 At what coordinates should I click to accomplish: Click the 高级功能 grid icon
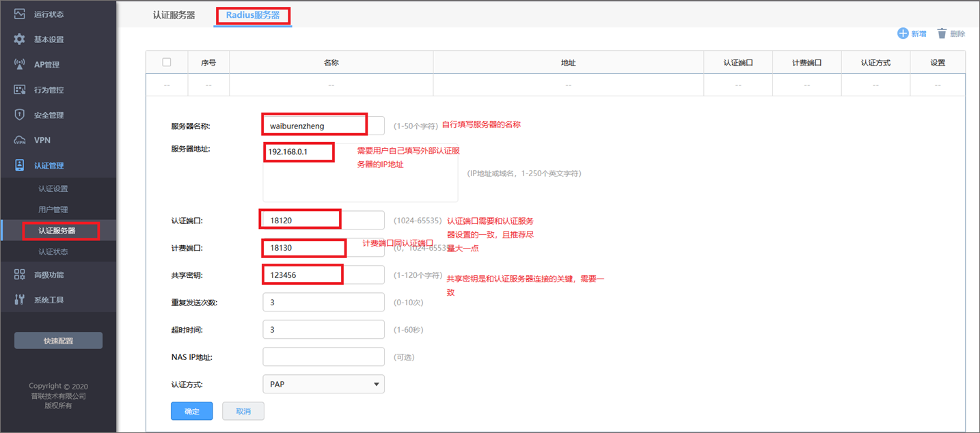pos(20,275)
